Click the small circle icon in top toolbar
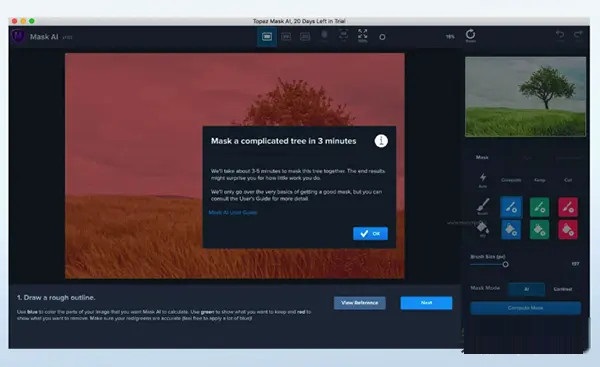600x367 pixels. click(x=382, y=37)
